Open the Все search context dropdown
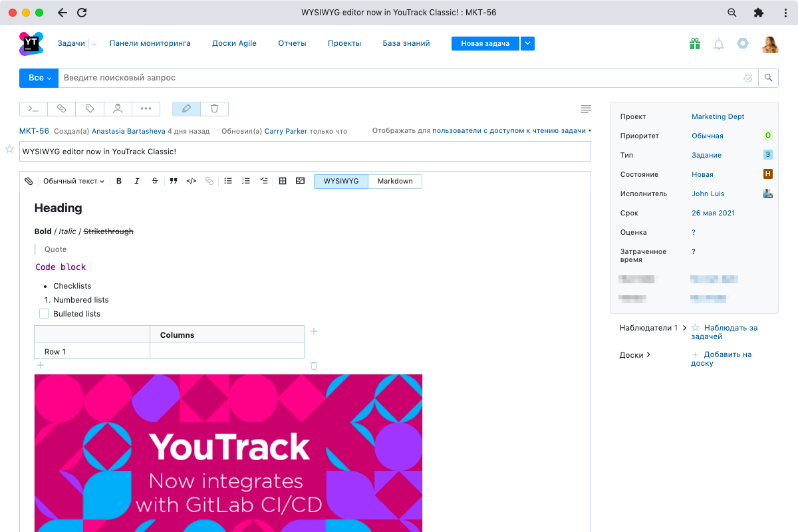This screenshot has height=532, width=798. (x=39, y=78)
